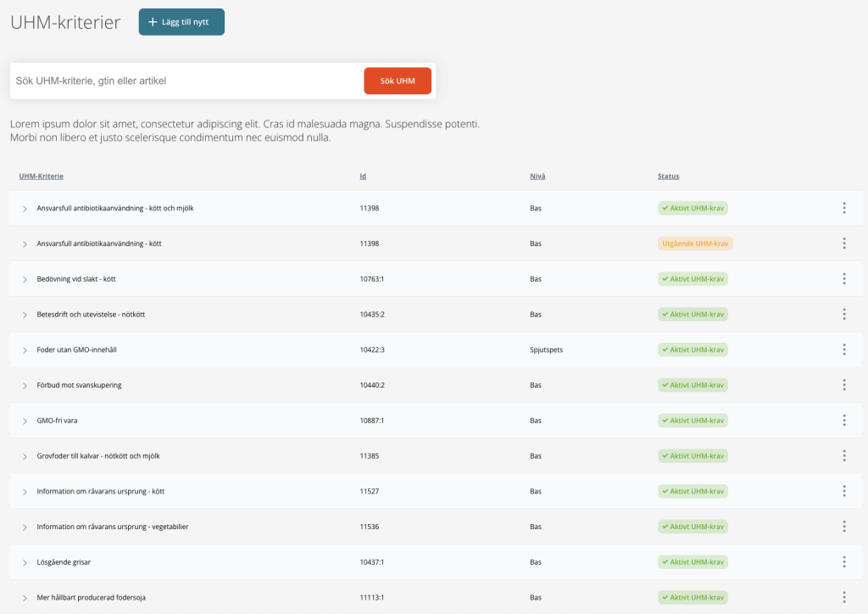Image resolution: width=868 pixels, height=614 pixels.
Task: Expand the Betesdrift och utevistelse - nötkött row
Action: [x=25, y=315]
